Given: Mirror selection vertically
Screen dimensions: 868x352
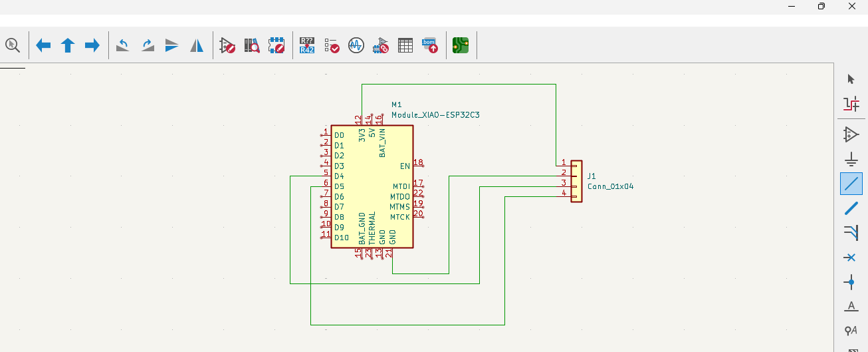Looking at the screenshot, I should 172,45.
